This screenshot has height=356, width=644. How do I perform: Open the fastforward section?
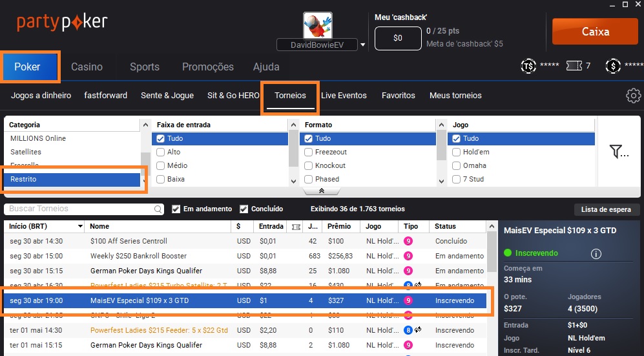105,95
